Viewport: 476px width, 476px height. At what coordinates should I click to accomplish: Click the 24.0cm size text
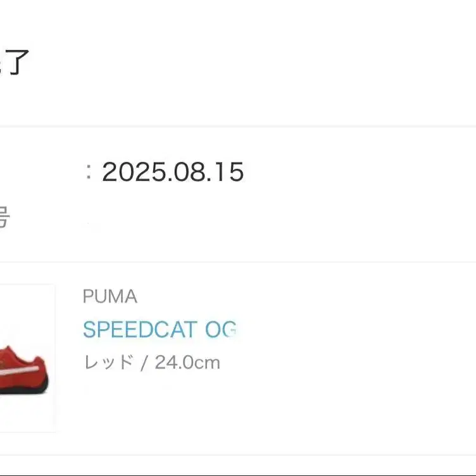(x=187, y=363)
